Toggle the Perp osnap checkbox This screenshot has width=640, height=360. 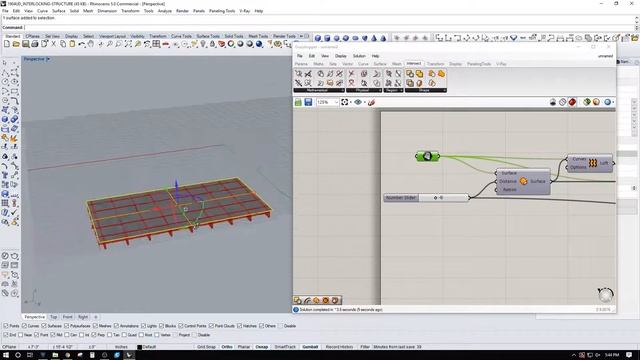(94, 335)
